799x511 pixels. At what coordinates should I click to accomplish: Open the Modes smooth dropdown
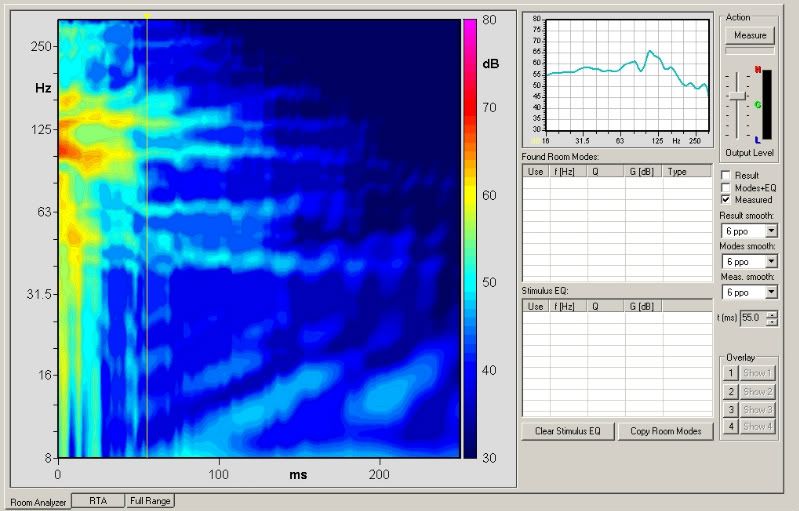(771, 262)
